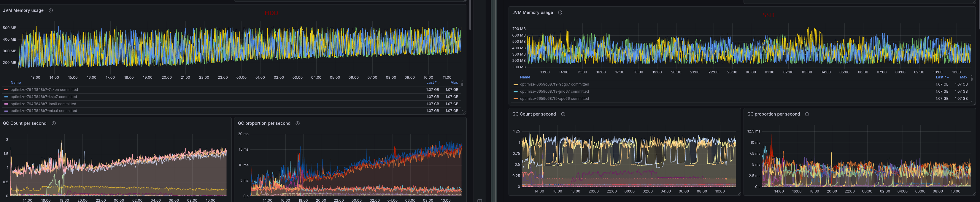This screenshot has width=980, height=202.
Task: Open info tooltip for left GC Count per second
Action: pyautogui.click(x=54, y=123)
